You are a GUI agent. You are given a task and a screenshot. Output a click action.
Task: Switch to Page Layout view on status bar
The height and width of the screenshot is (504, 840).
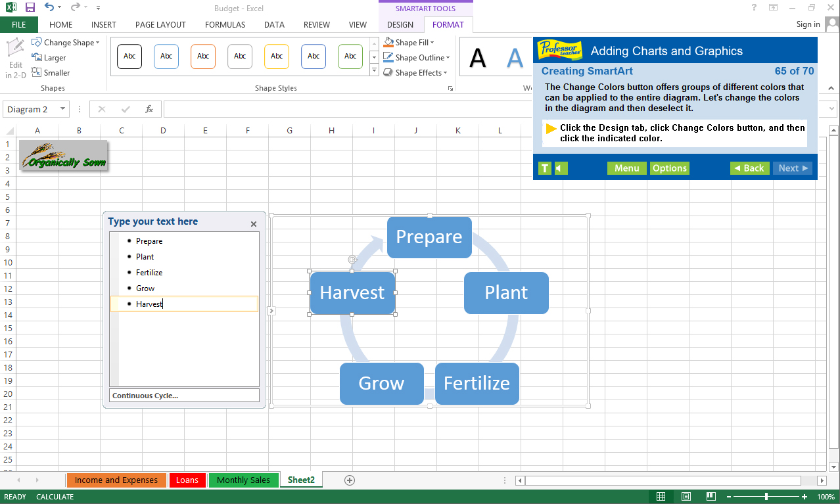[x=686, y=496]
